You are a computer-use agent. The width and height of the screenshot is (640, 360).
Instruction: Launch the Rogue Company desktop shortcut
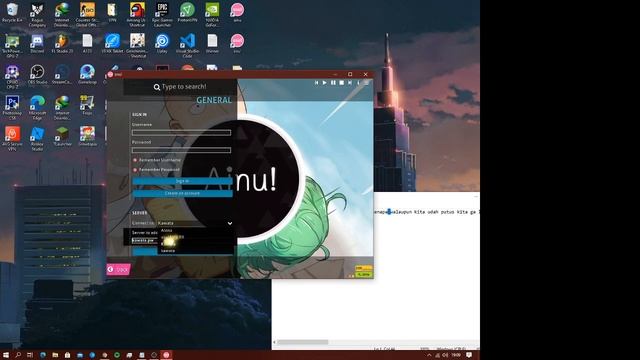click(x=37, y=15)
